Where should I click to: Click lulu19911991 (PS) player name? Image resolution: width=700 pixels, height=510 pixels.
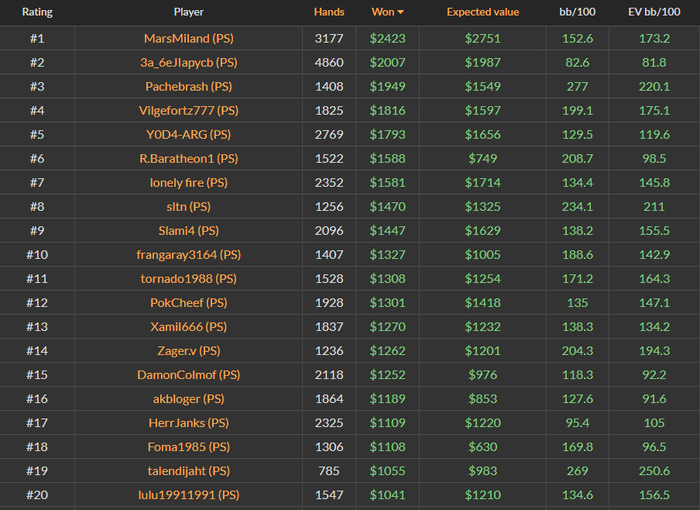pos(188,495)
